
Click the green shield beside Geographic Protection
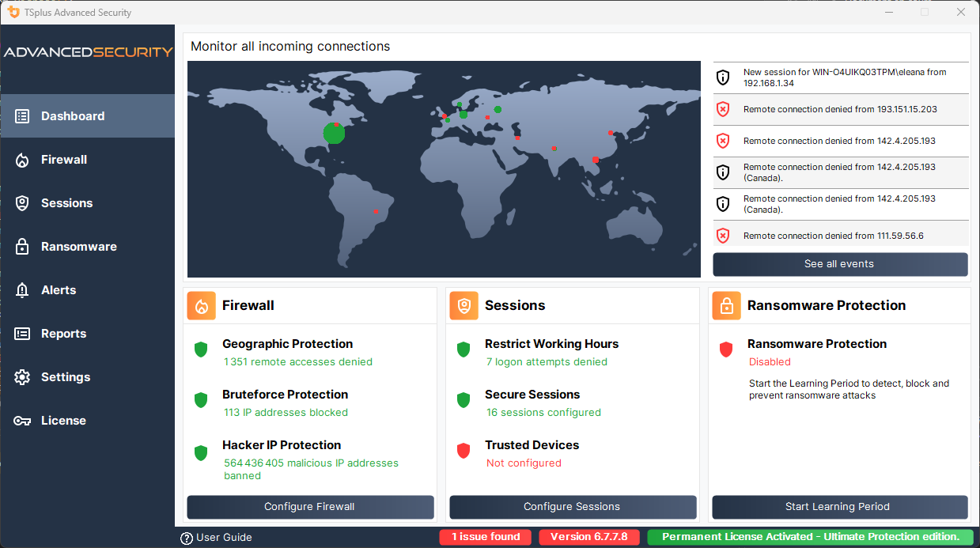point(200,350)
